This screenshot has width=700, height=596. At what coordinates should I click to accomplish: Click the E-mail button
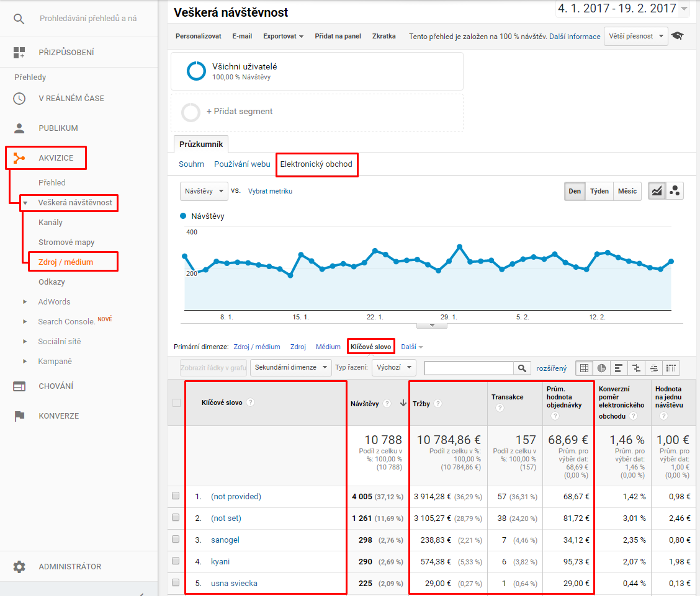point(242,36)
